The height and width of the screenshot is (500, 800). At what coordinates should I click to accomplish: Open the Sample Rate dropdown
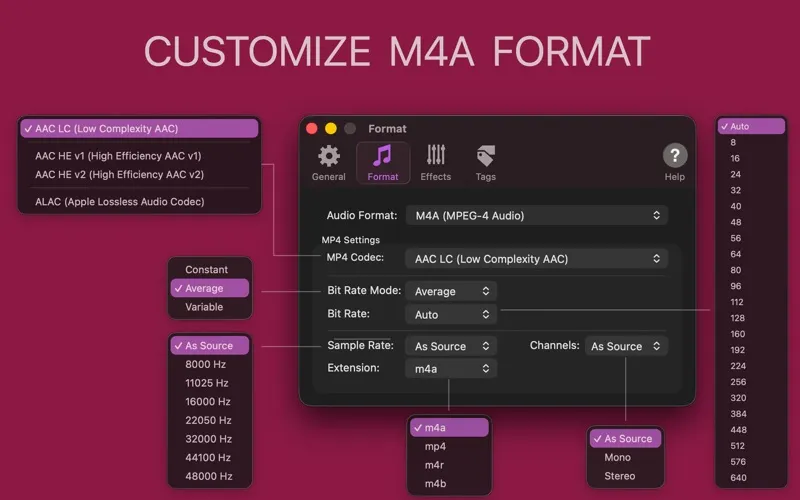(x=451, y=346)
